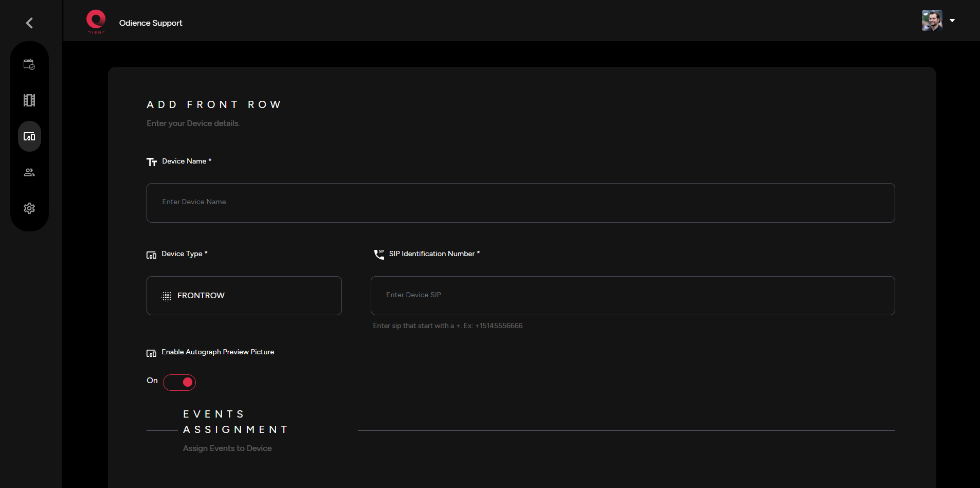Screen dimensions: 980x488
Task: Click the Autograph Preview label icon
Action: (151, 353)
